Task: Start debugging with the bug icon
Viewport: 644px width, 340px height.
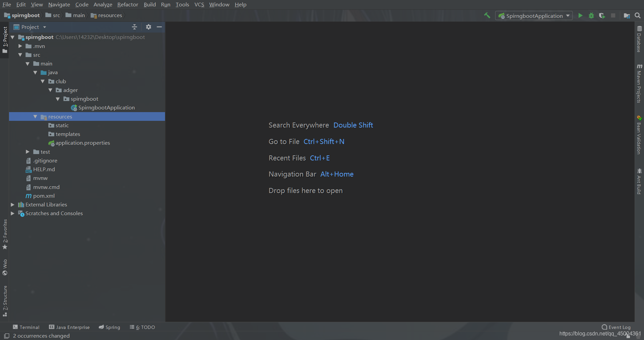Action: point(591,15)
